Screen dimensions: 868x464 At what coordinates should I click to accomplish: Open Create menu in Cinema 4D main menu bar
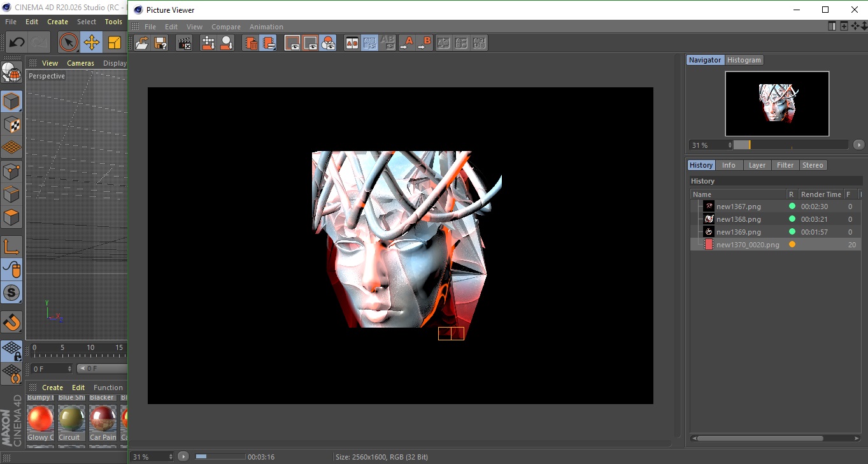coord(57,22)
